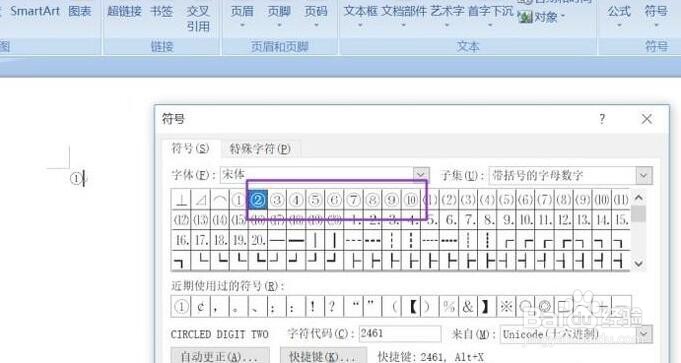Pick ¢ cent sign from recently used symbols
This screenshot has height=363, width=681.
tap(200, 307)
